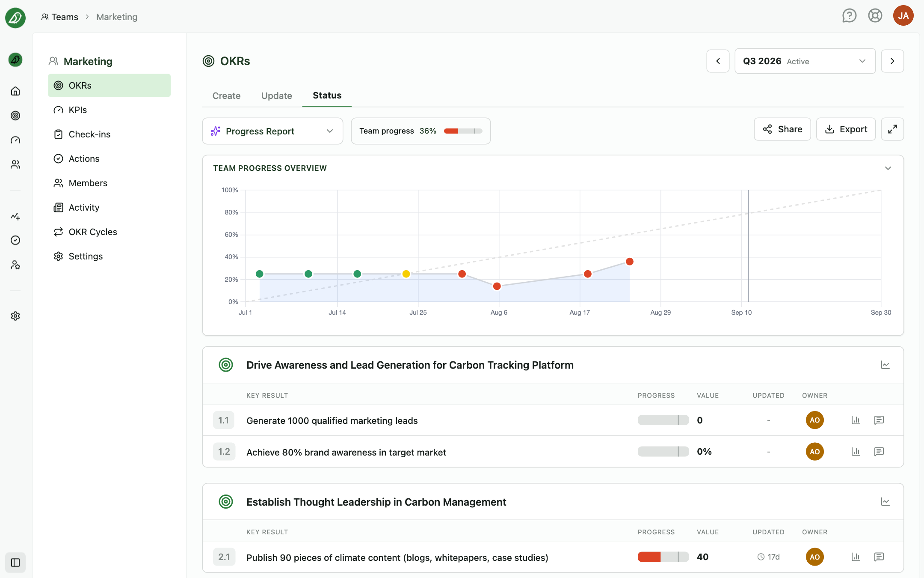Viewport: 924px width, 578px height.
Task: Click the AO owner avatar for 2.1
Action: (x=814, y=557)
